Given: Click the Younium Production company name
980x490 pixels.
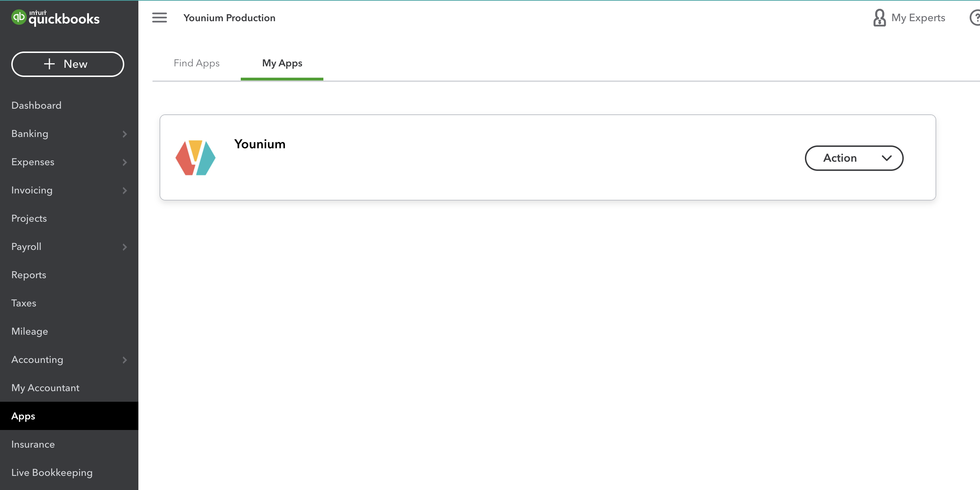Looking at the screenshot, I should [x=229, y=18].
